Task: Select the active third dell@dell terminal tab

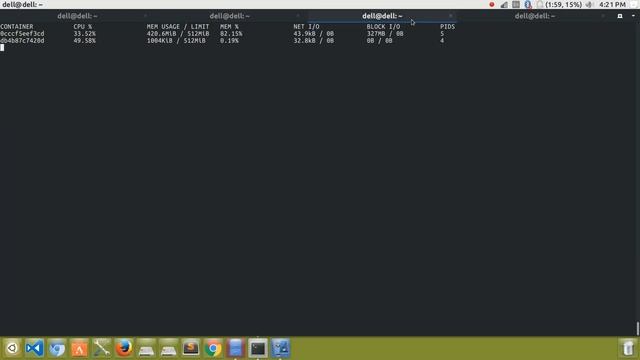Action: tap(382, 16)
